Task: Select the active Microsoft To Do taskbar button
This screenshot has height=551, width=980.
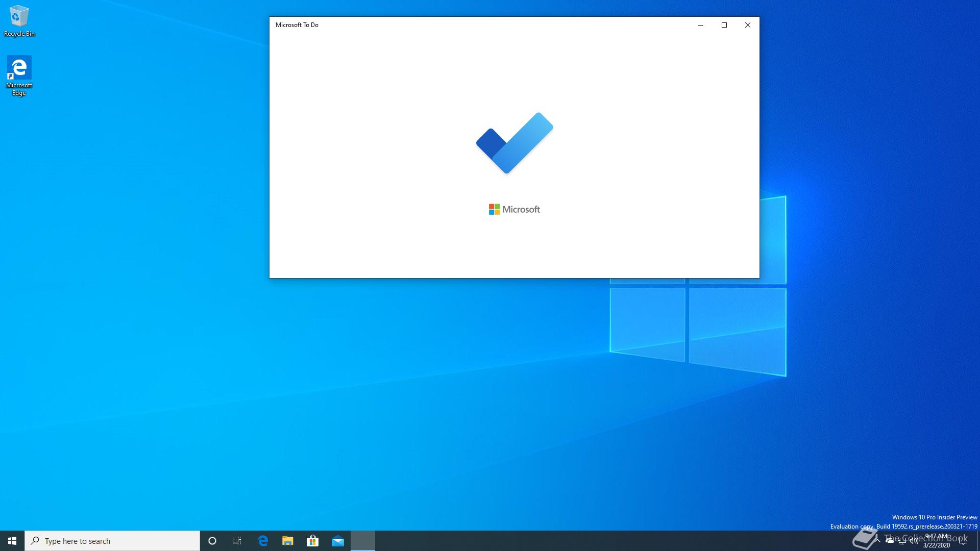Action: coord(363,541)
